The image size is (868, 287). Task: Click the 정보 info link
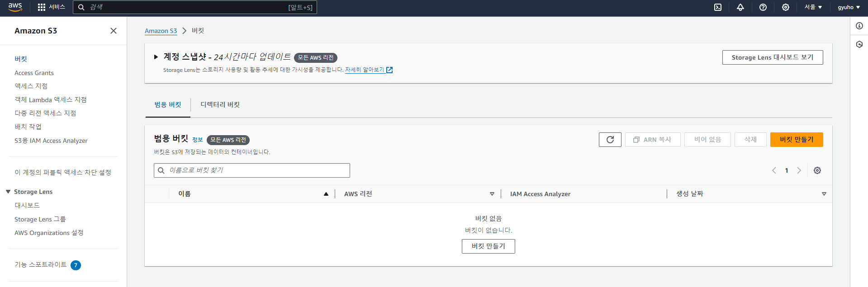[198, 140]
